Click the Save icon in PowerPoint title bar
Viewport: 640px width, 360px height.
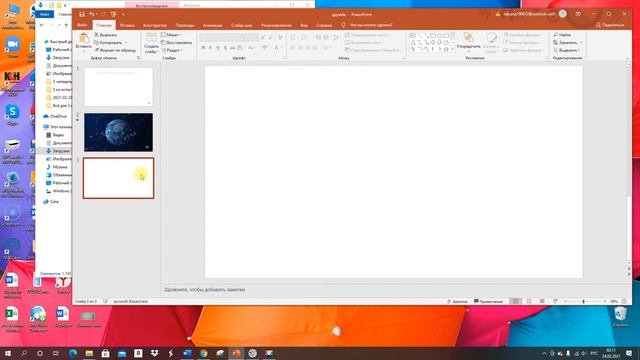[82, 14]
